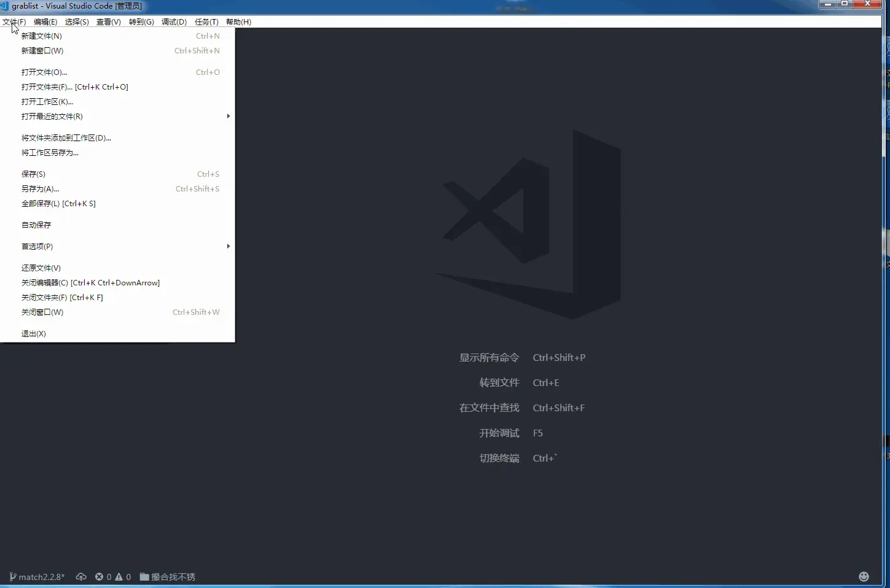Image resolution: width=890 pixels, height=588 pixels.
Task: Choose 新建窗口(W) menu entry
Action: click(x=117, y=51)
